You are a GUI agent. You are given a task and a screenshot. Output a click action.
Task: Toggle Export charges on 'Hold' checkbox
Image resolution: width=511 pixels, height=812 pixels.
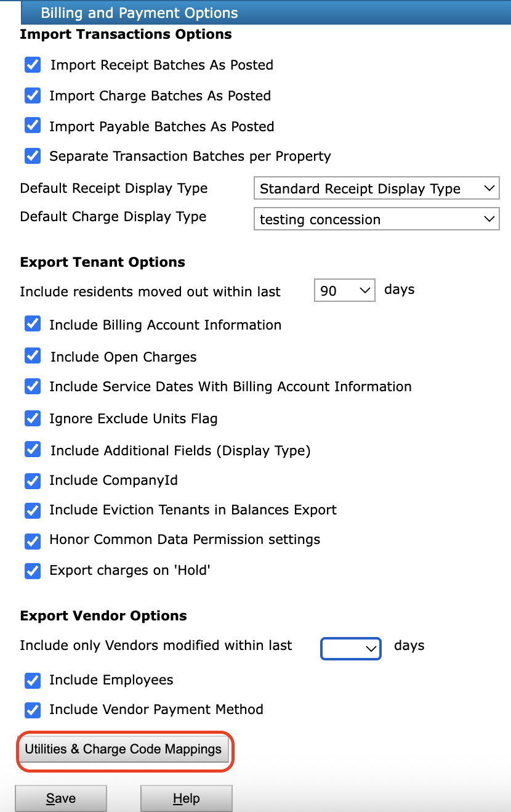click(x=33, y=570)
